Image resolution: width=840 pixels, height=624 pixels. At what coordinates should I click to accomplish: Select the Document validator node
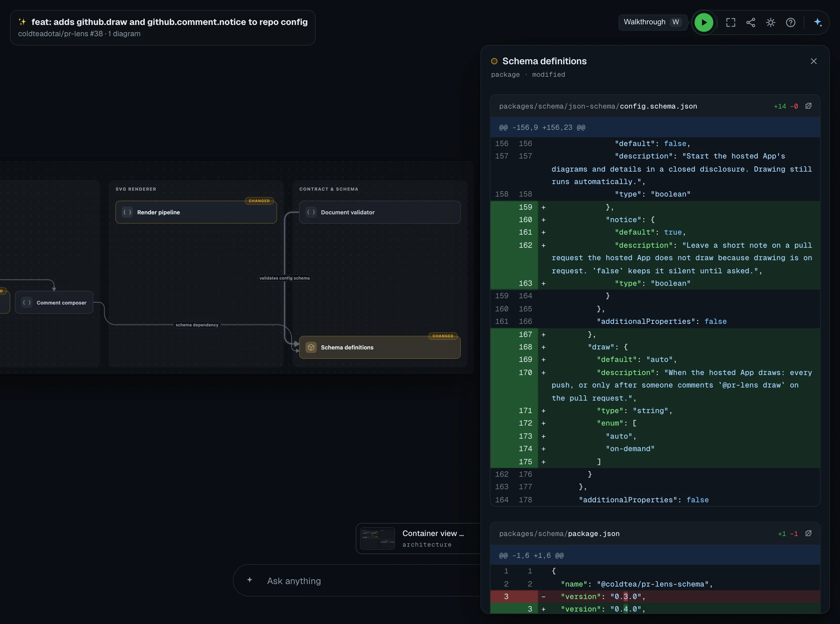379,212
